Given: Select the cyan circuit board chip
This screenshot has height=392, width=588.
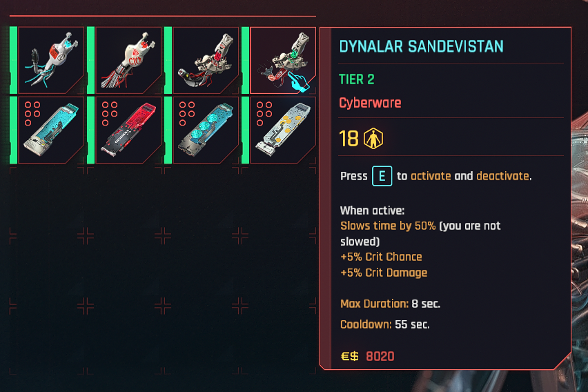Looking at the screenshot, I should tap(51, 130).
